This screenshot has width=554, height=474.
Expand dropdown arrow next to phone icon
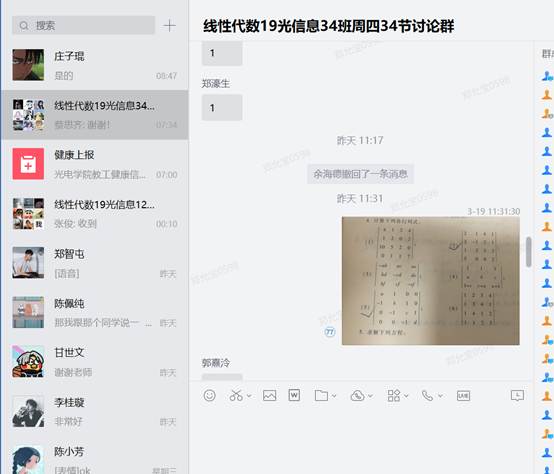440,396
